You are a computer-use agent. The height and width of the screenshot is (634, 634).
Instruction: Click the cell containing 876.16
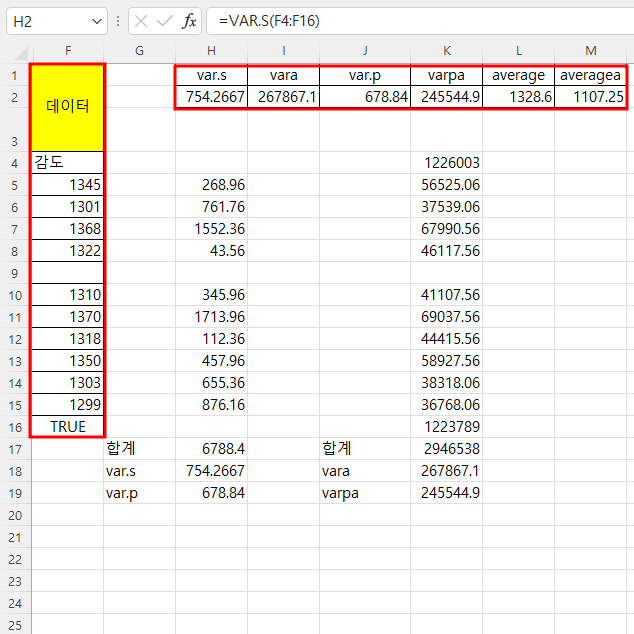[x=211, y=405]
